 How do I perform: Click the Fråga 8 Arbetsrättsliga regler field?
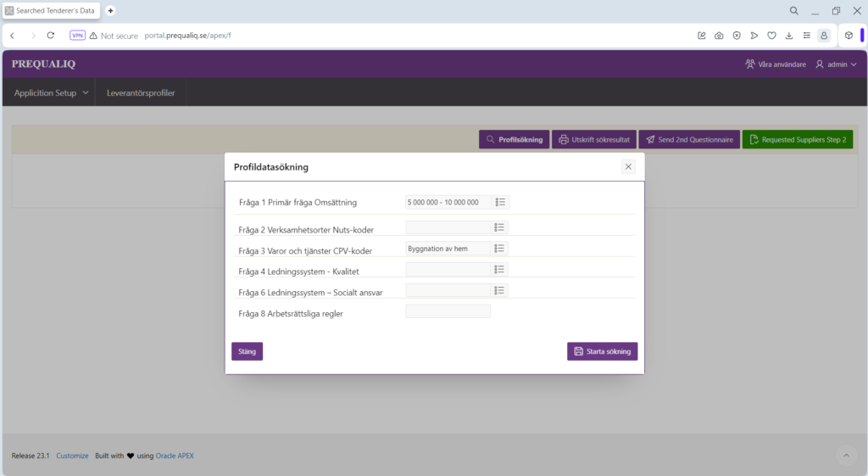click(448, 311)
